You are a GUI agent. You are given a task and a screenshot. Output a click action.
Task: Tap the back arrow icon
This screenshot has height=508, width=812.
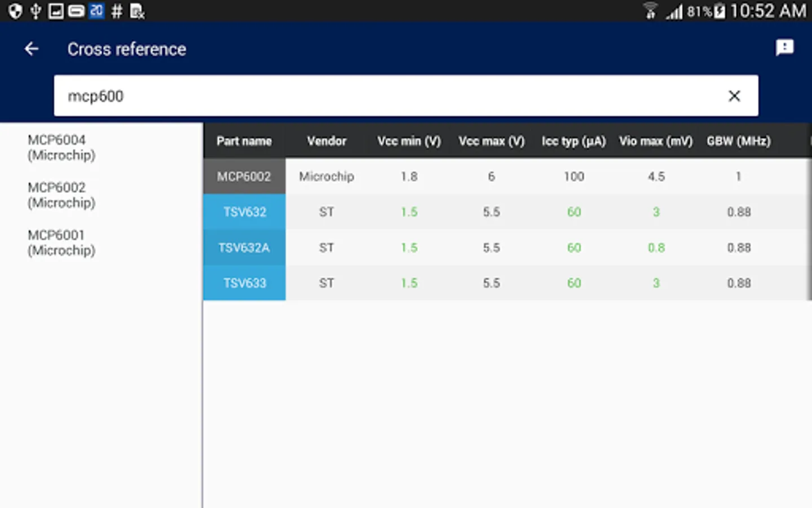(x=32, y=49)
